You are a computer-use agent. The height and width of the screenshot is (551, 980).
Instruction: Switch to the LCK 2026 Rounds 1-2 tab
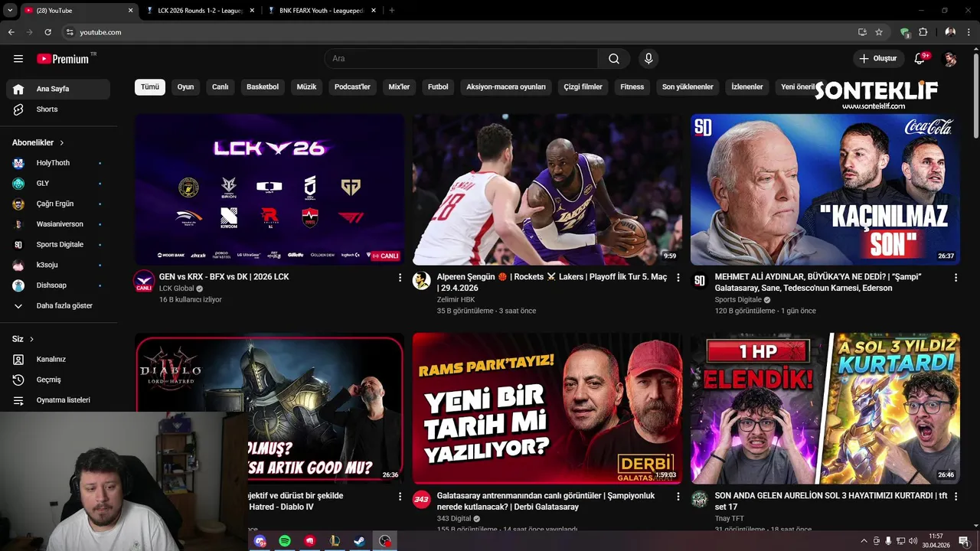201,11
